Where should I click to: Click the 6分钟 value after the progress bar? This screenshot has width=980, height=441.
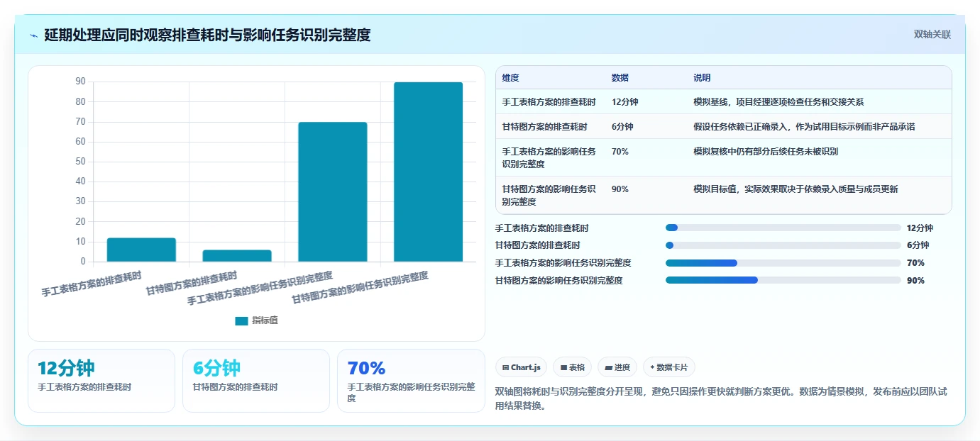pyautogui.click(x=918, y=245)
